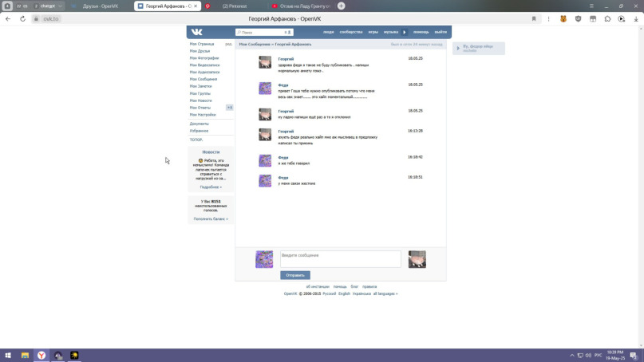Open the Windows Start menu
The image size is (644, 362).
[8, 356]
